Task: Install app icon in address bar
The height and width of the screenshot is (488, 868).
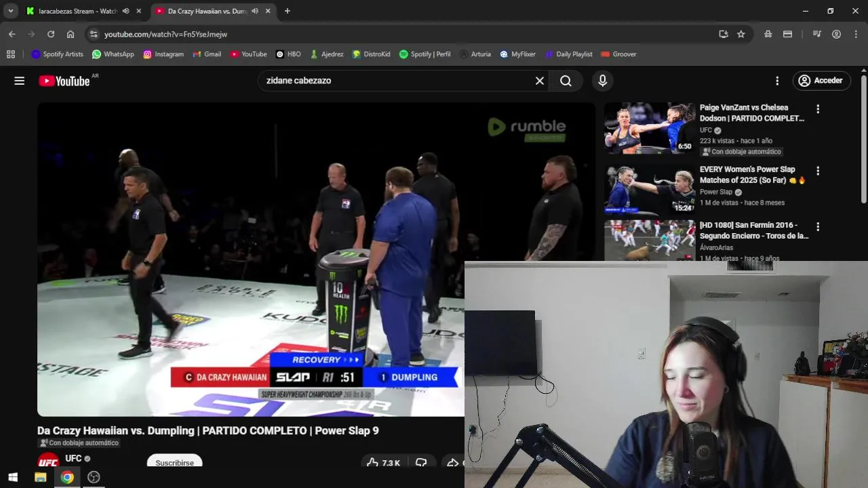Action: [x=724, y=34]
